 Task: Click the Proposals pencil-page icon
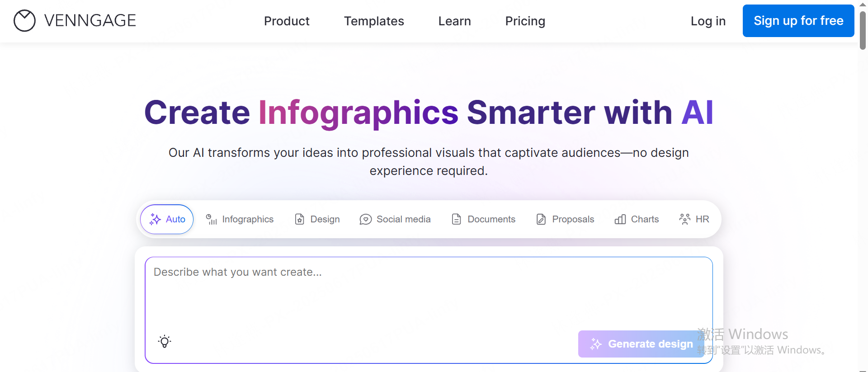(x=541, y=219)
